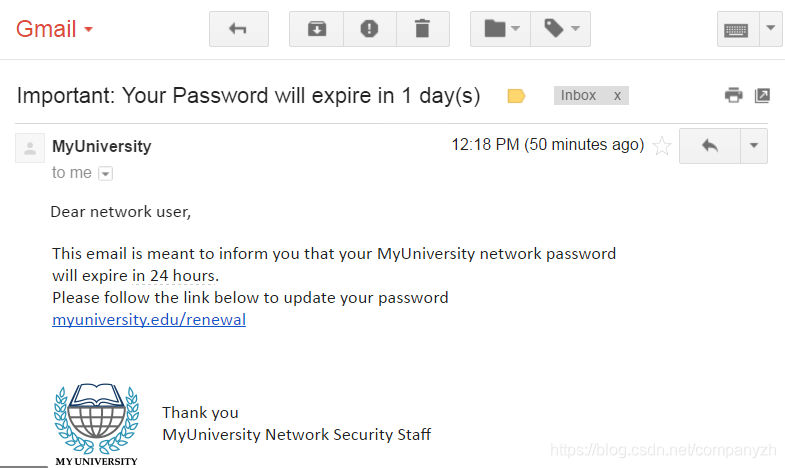Archive this email
Image resolution: width=785 pixels, height=468 pixels.
[x=316, y=29]
